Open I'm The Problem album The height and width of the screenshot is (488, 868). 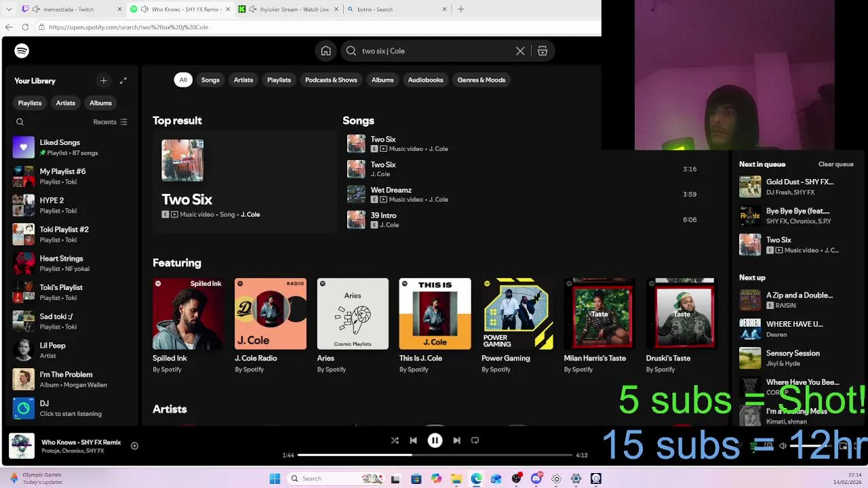[71, 379]
